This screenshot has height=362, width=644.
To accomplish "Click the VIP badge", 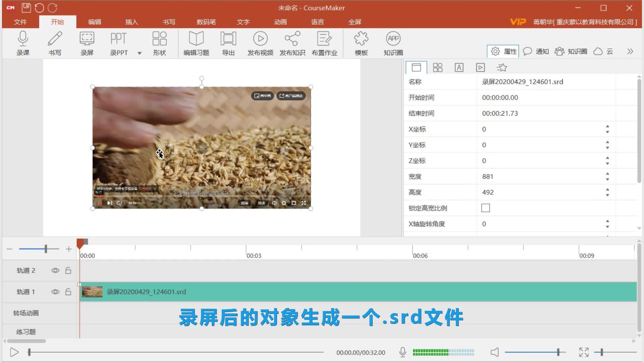I will click(x=518, y=22).
